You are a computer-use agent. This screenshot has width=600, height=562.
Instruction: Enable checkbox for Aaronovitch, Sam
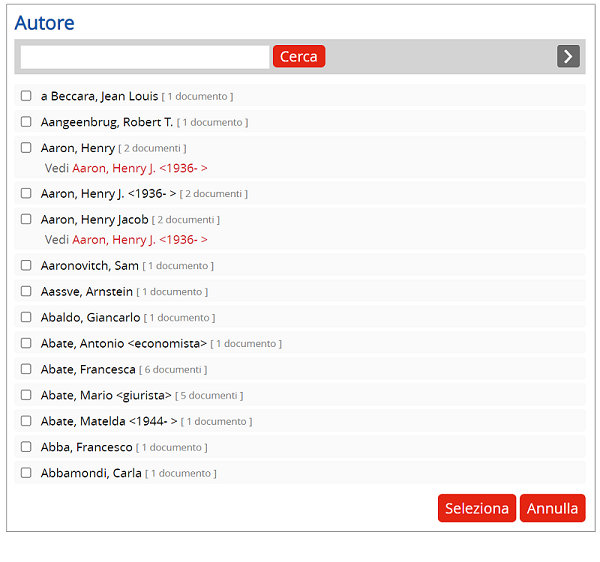click(x=26, y=265)
